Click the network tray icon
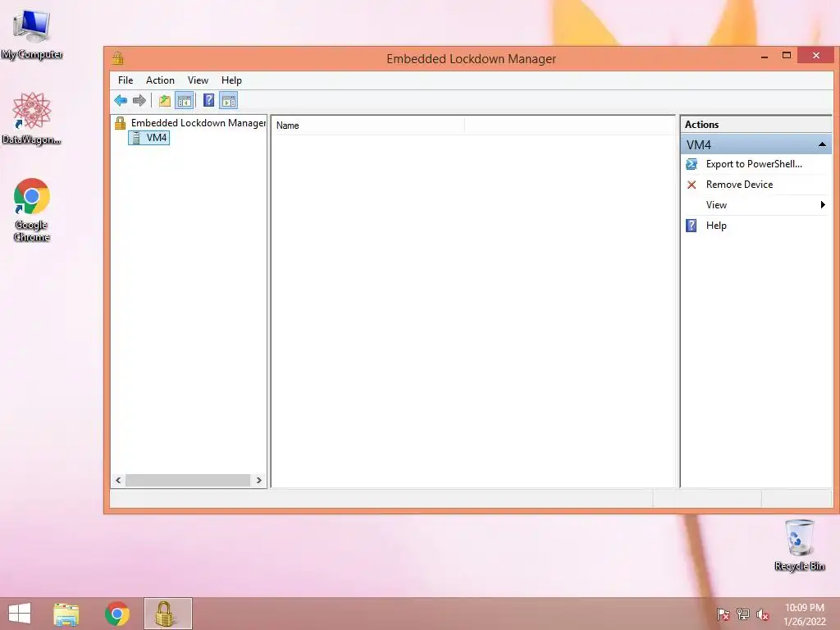Viewport: 840px width, 630px height. click(743, 614)
